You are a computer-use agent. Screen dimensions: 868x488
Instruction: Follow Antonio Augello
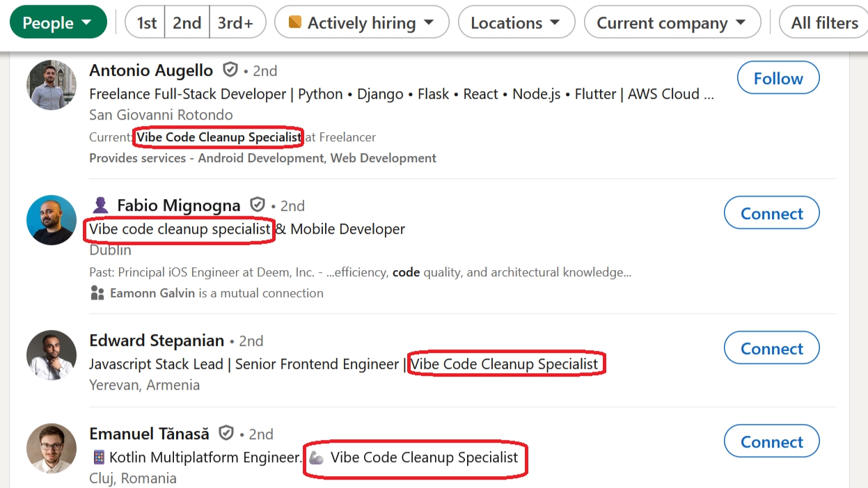click(778, 79)
